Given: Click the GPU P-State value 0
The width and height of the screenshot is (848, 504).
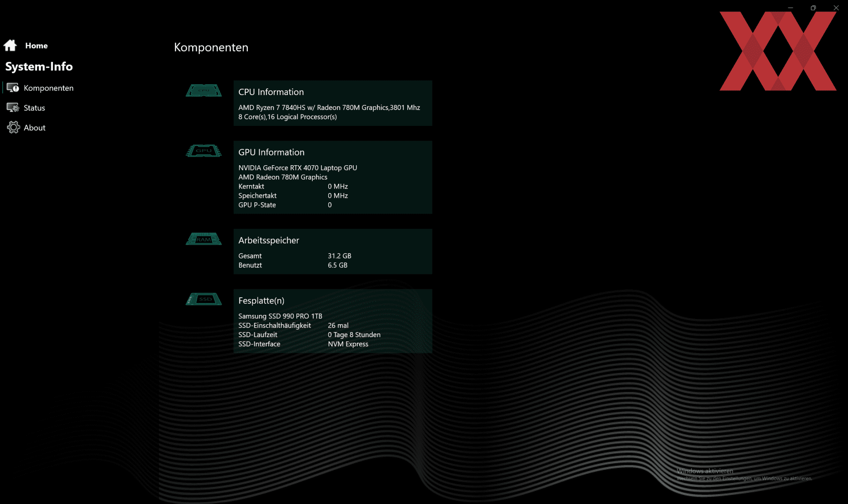Looking at the screenshot, I should [x=330, y=205].
